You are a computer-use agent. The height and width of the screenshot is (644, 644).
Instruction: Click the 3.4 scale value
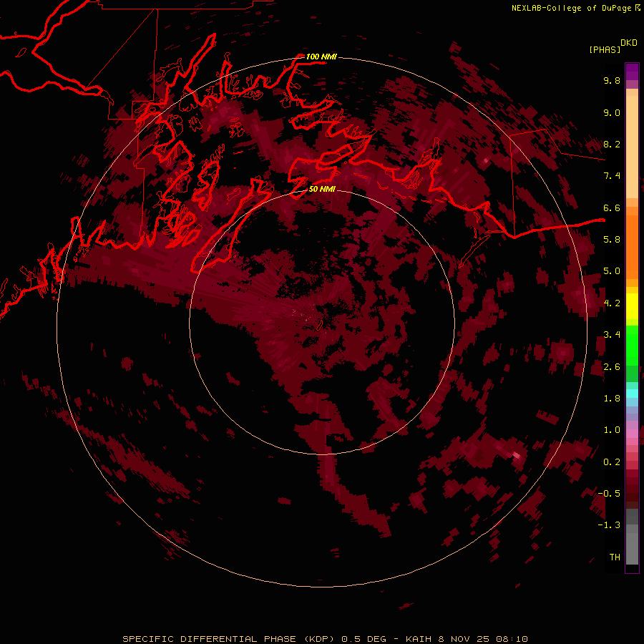click(x=612, y=335)
